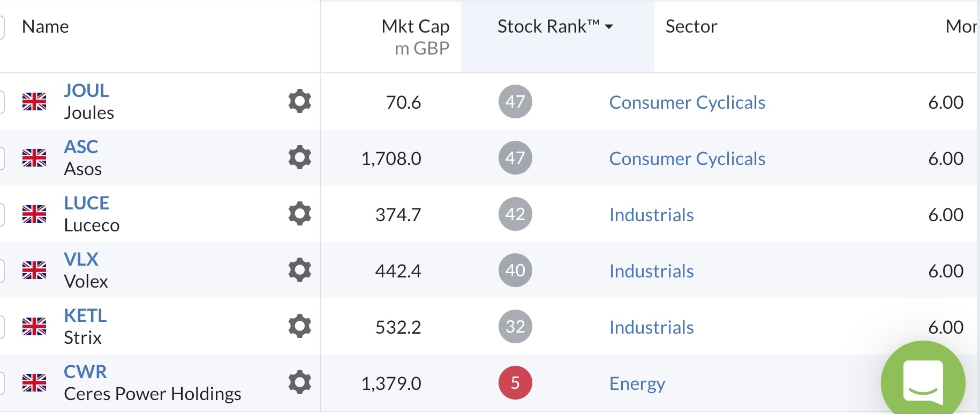Open the Energy sector link

tap(637, 383)
